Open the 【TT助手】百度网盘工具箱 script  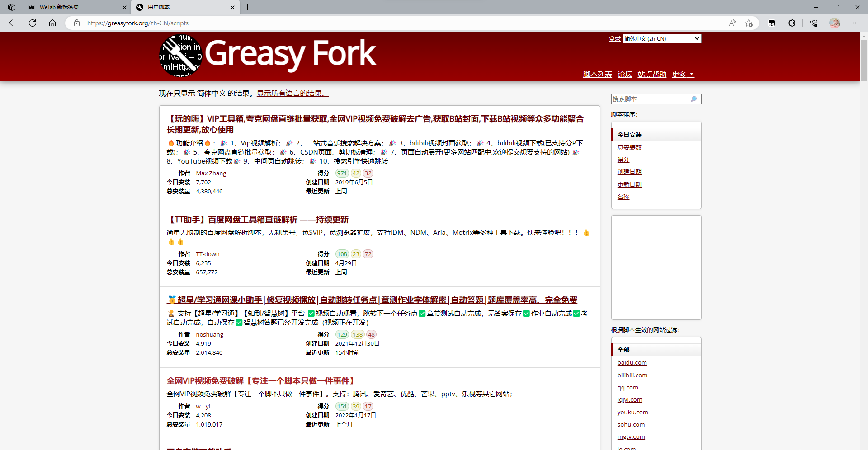(x=257, y=220)
